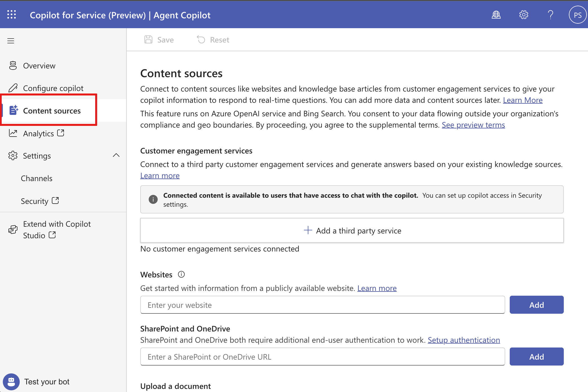The image size is (588, 392).
Task: Click the info icon in connected content notice
Action: (153, 199)
